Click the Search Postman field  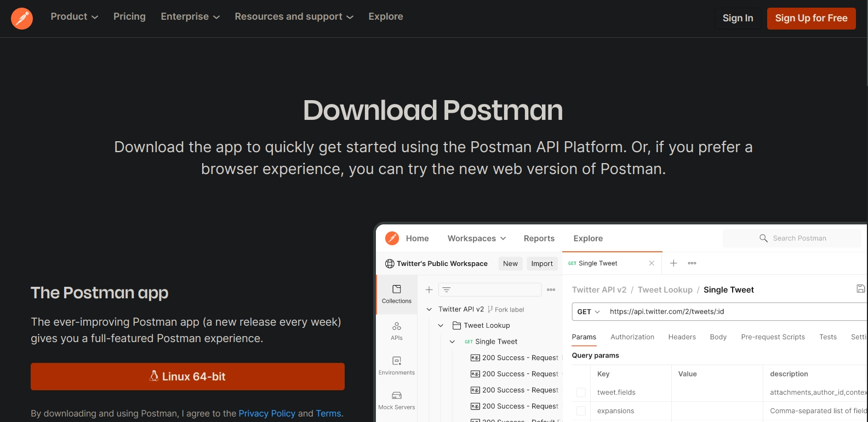792,238
